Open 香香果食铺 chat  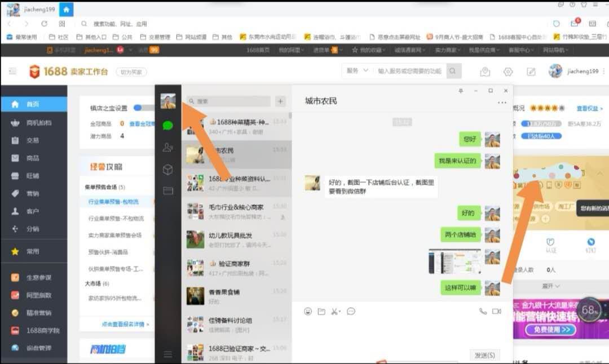pyautogui.click(x=236, y=296)
